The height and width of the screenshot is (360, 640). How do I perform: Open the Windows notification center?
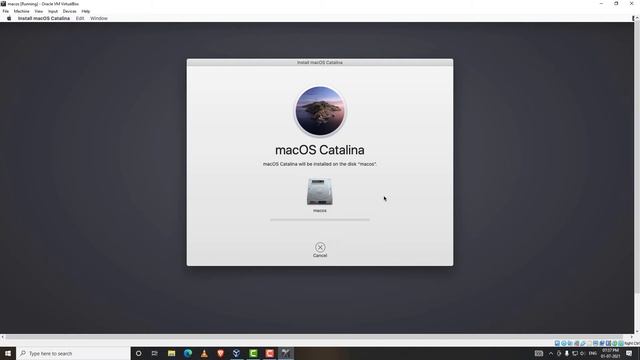pyautogui.click(x=629, y=353)
